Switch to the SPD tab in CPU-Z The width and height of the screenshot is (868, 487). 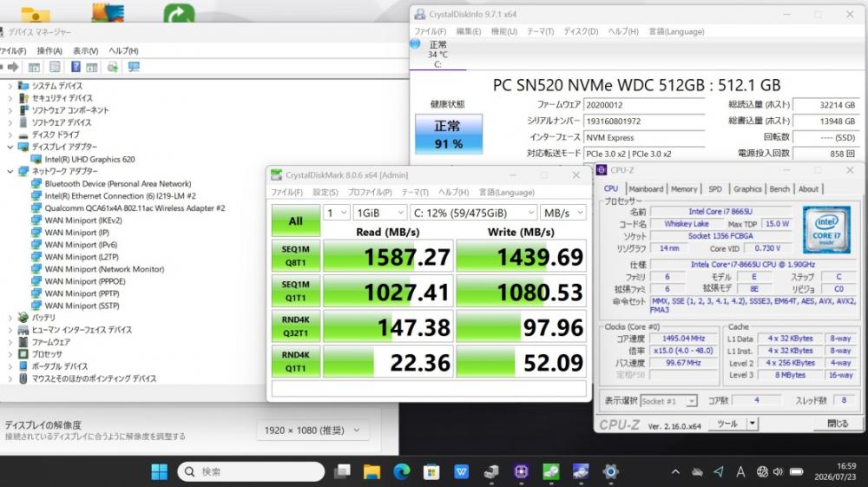coord(715,189)
